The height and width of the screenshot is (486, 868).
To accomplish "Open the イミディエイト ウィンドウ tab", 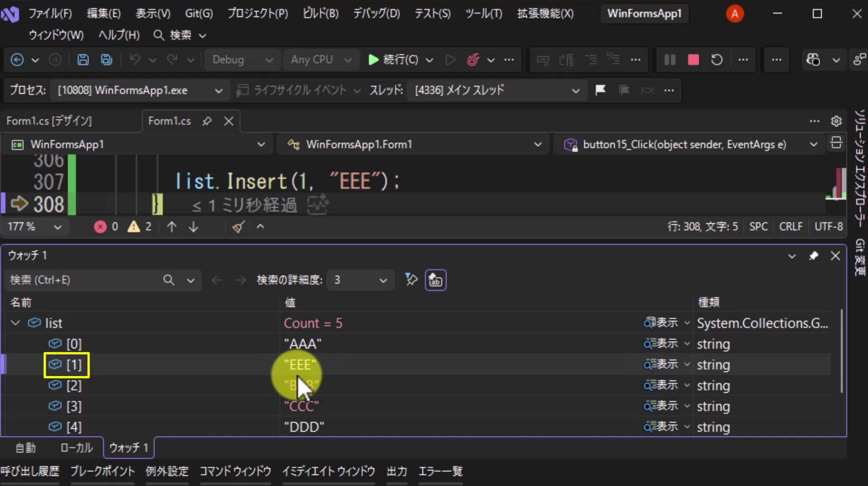I will 329,472.
